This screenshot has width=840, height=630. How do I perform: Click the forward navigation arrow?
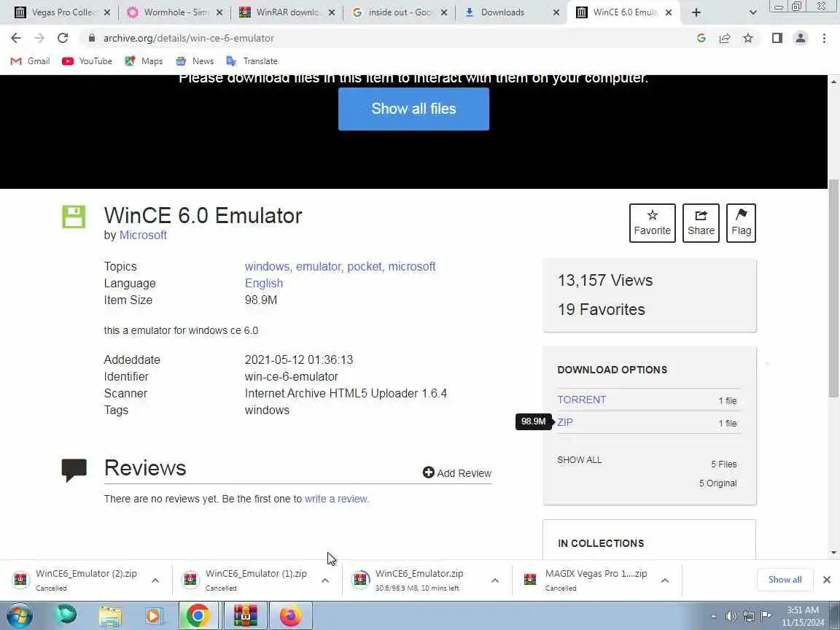[x=39, y=38]
